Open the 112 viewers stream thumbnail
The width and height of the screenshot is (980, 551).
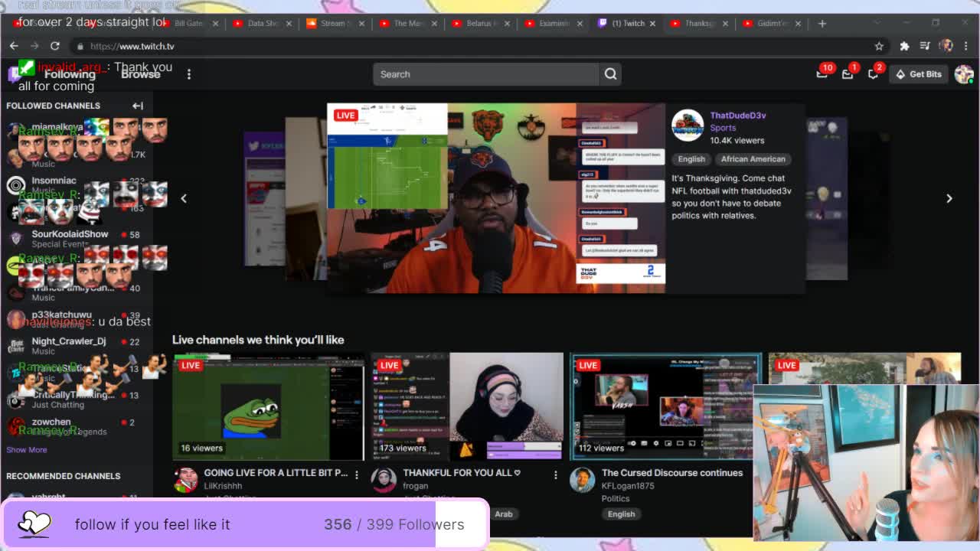pyautogui.click(x=666, y=406)
